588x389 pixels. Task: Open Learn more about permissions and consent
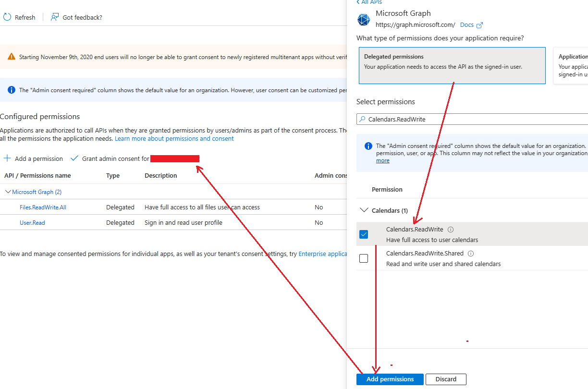174,139
